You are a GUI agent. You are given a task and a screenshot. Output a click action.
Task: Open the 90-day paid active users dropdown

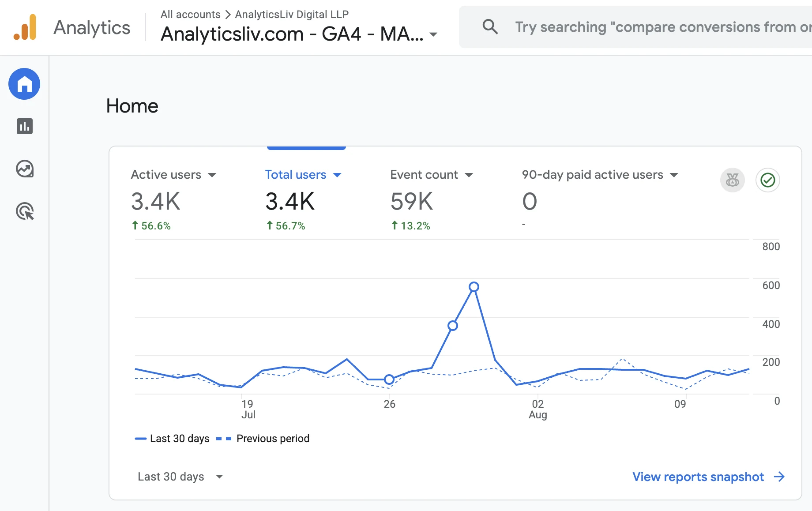[x=674, y=175]
